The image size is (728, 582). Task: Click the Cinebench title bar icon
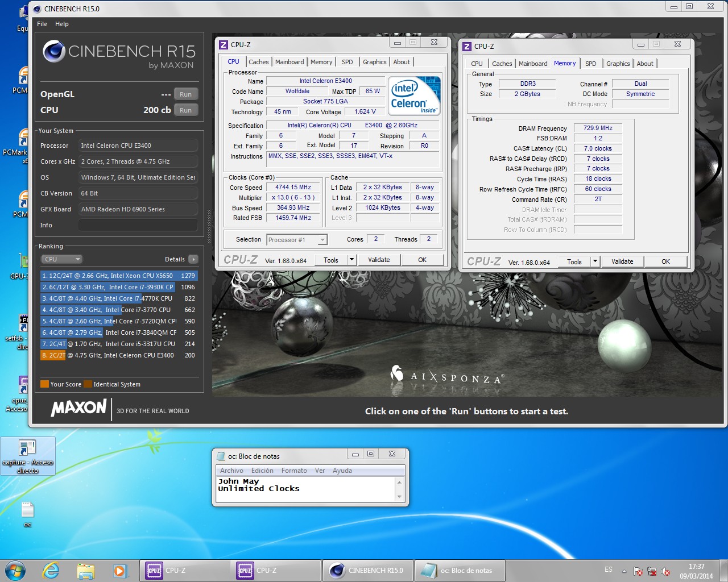[x=38, y=9]
